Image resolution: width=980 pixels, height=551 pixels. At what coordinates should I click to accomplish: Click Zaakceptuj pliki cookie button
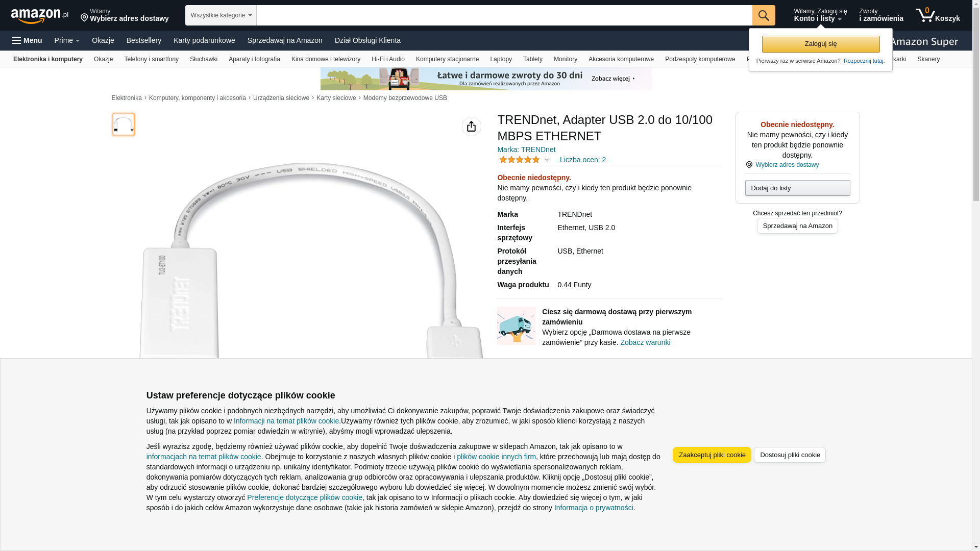[712, 455]
